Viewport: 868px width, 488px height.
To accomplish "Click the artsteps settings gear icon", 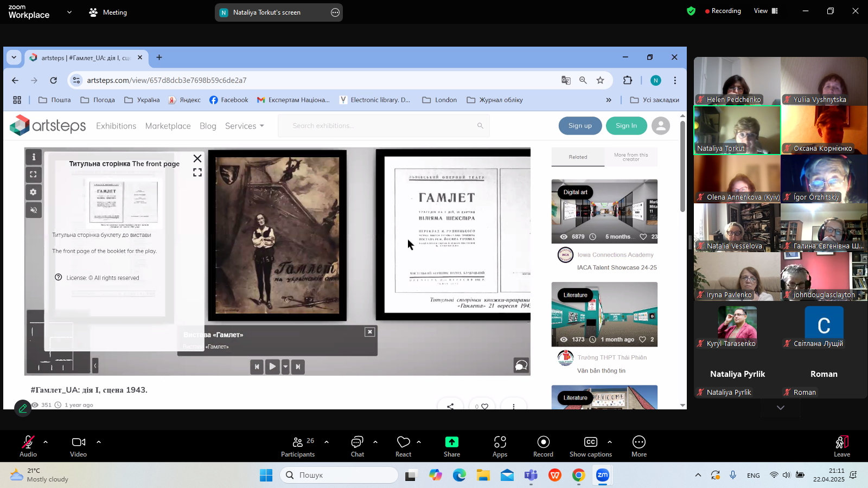I will click(34, 192).
